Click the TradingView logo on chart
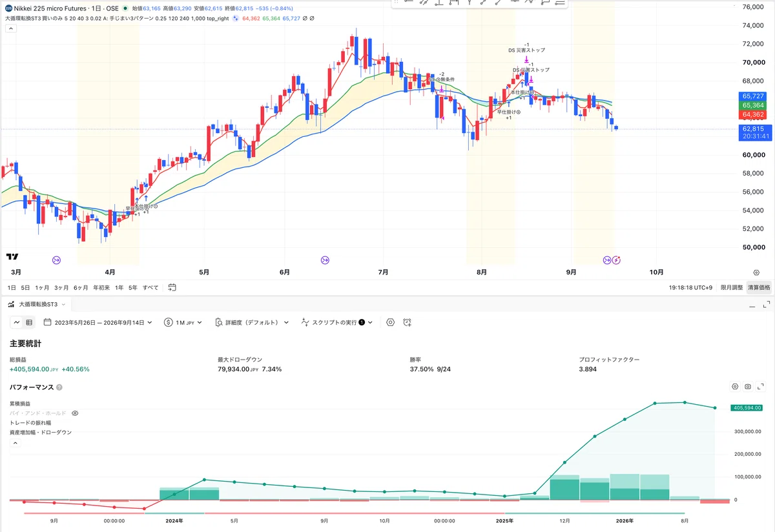This screenshot has width=775, height=532. 12,256
